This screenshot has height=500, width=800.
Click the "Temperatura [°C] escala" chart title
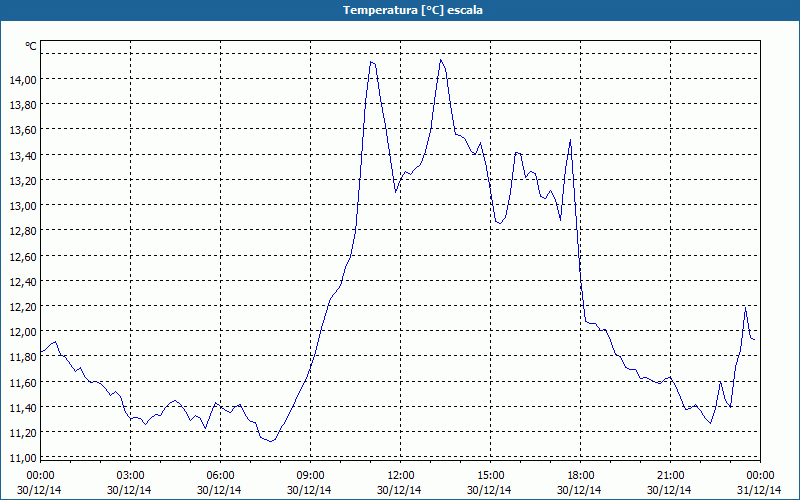413,10
